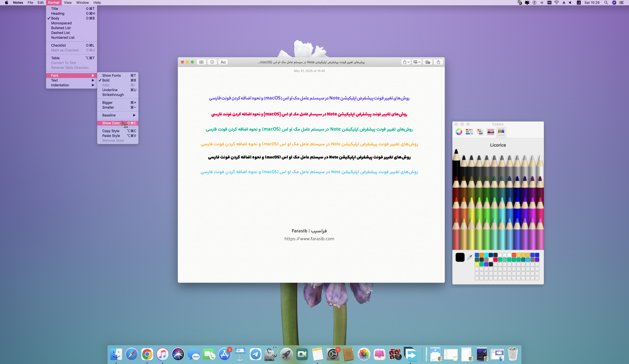Expand the Baseline submenu
This screenshot has height=364, width=629.
tap(118, 115)
